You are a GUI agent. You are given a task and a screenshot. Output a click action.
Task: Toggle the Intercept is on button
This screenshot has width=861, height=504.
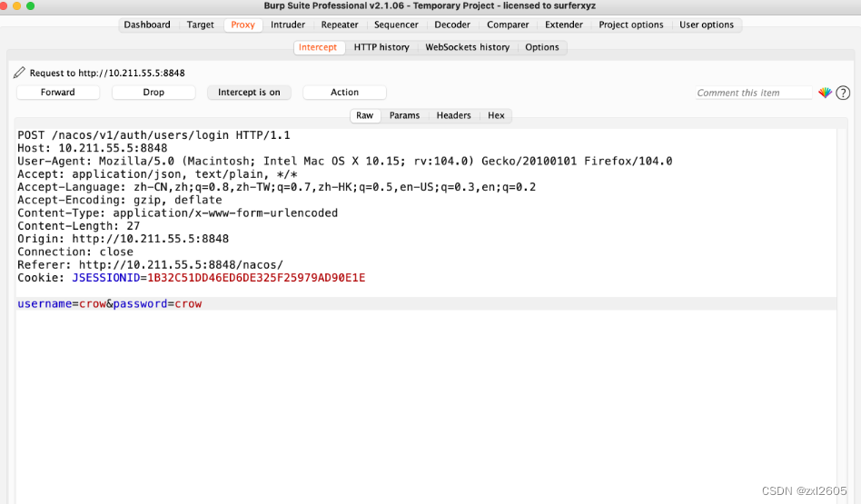click(249, 93)
